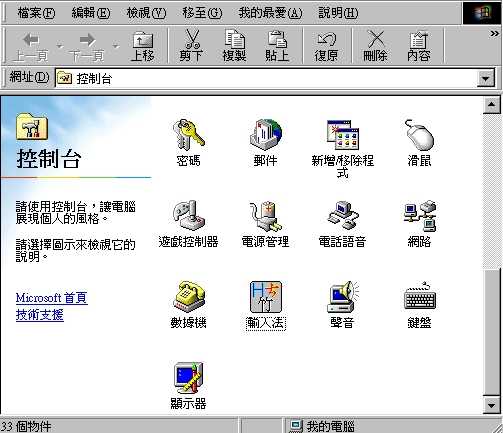Viewport: 503px width, 433px height.
Task: Open 新增/移除程式 Add/Remove Programs icon
Action: 342,148
